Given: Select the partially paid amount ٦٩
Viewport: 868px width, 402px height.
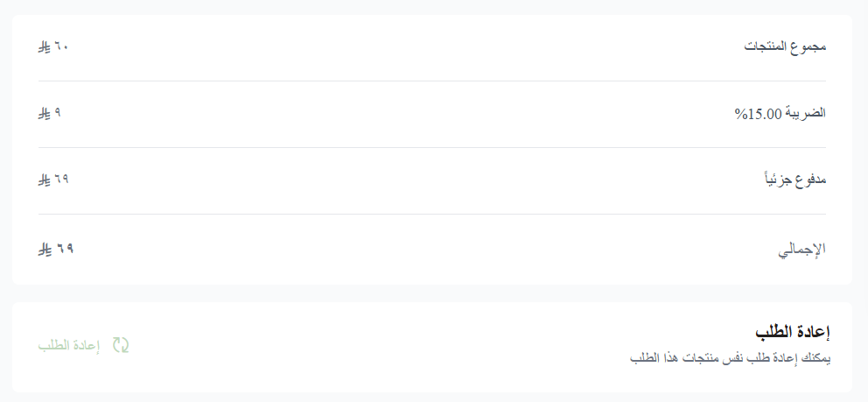Looking at the screenshot, I should click(61, 180).
